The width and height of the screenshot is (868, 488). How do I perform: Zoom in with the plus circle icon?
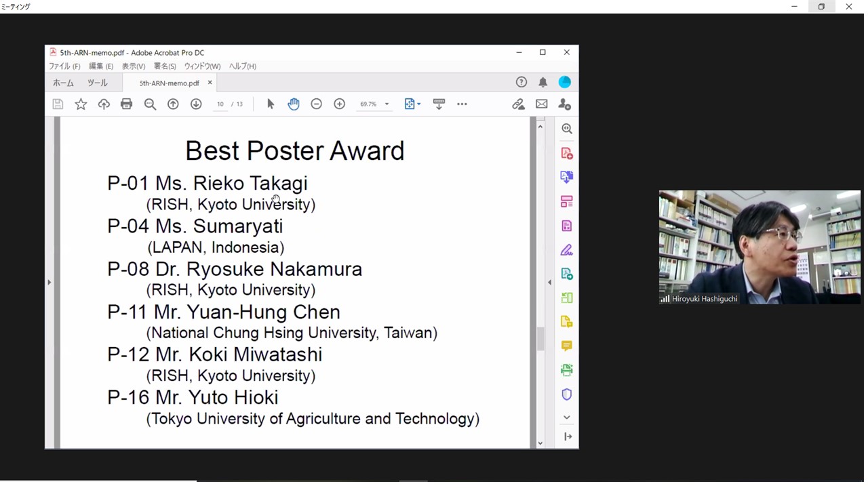click(340, 104)
